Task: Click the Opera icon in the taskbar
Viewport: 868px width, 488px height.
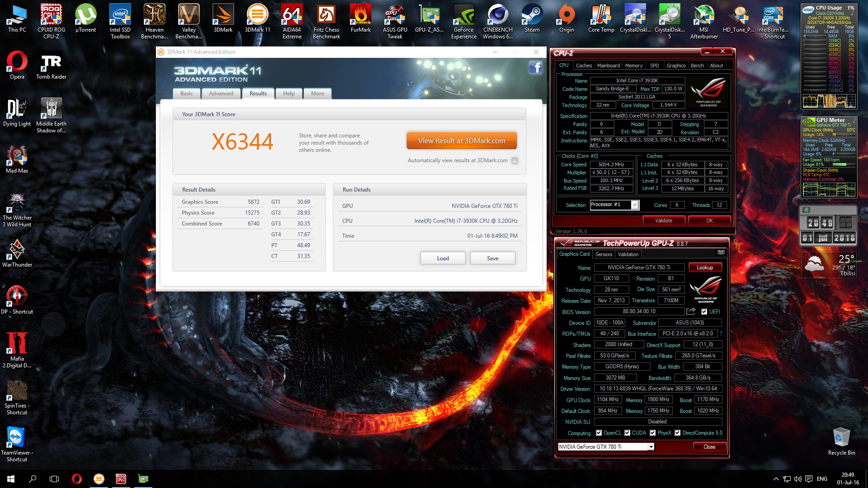Action: click(77, 479)
